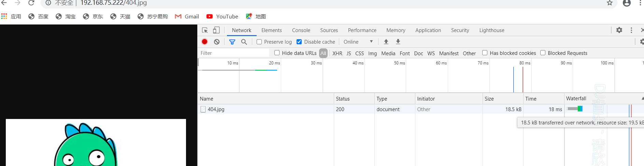The width and height of the screenshot is (644, 166).
Task: Filter requests by Font
Action: click(x=405, y=53)
